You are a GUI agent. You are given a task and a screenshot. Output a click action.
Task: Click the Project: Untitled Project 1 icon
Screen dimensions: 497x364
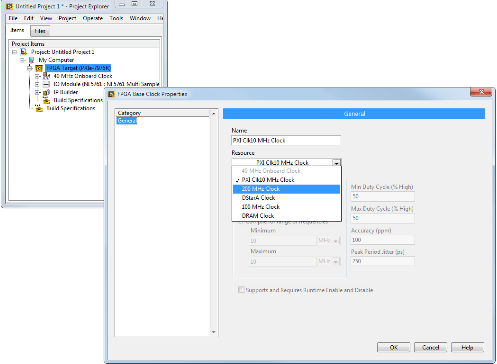[24, 52]
